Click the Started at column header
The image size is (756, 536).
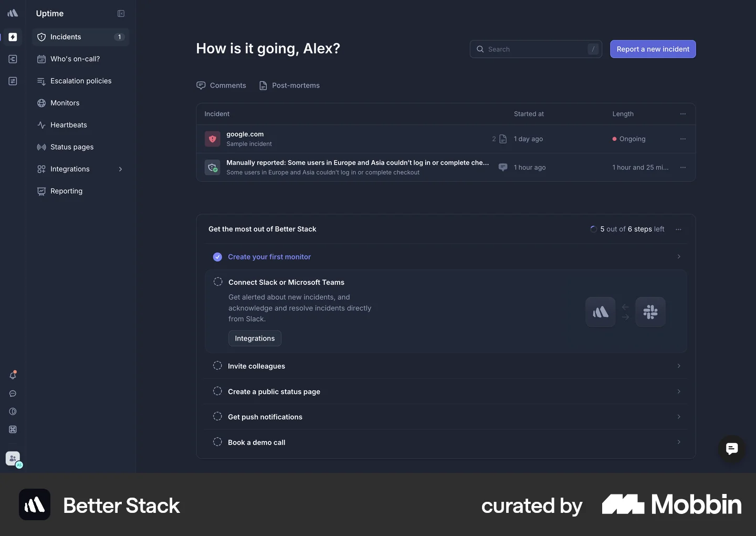point(529,114)
